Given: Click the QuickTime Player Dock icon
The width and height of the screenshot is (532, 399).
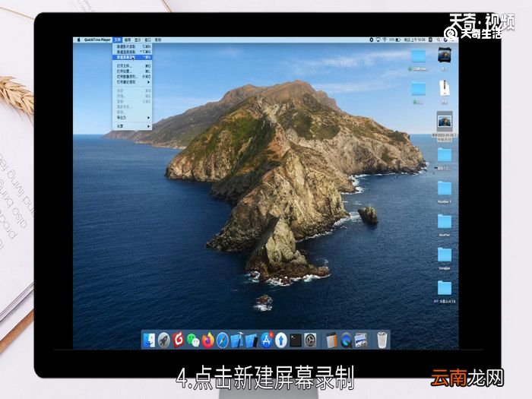Looking at the screenshot, I should coord(347,340).
